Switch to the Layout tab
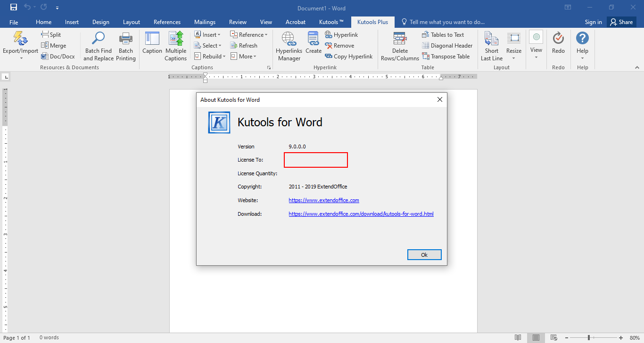 (132, 22)
